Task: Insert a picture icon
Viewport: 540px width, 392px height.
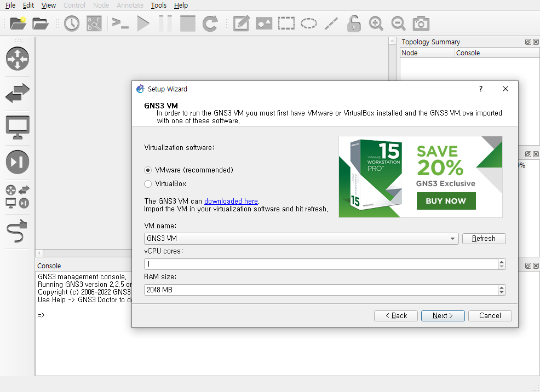Action: pos(264,24)
